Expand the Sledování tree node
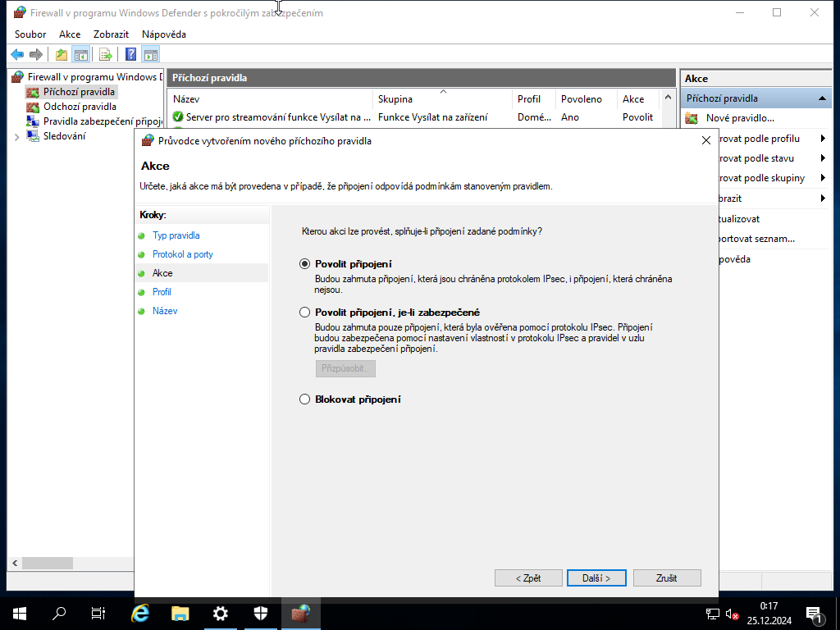 pos(15,136)
